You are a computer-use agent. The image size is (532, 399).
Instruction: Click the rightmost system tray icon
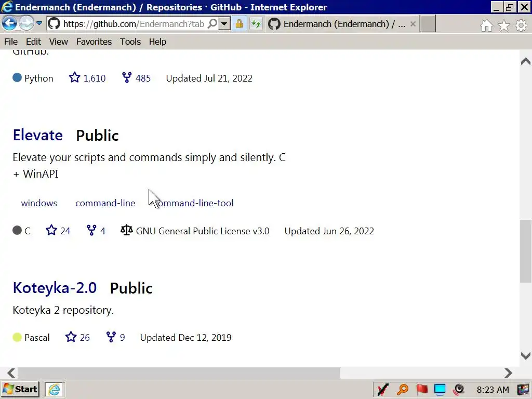(x=523, y=390)
